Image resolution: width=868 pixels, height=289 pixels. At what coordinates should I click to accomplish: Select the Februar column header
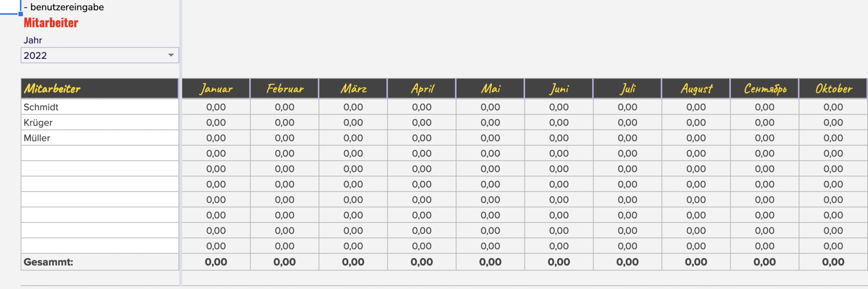click(x=285, y=89)
